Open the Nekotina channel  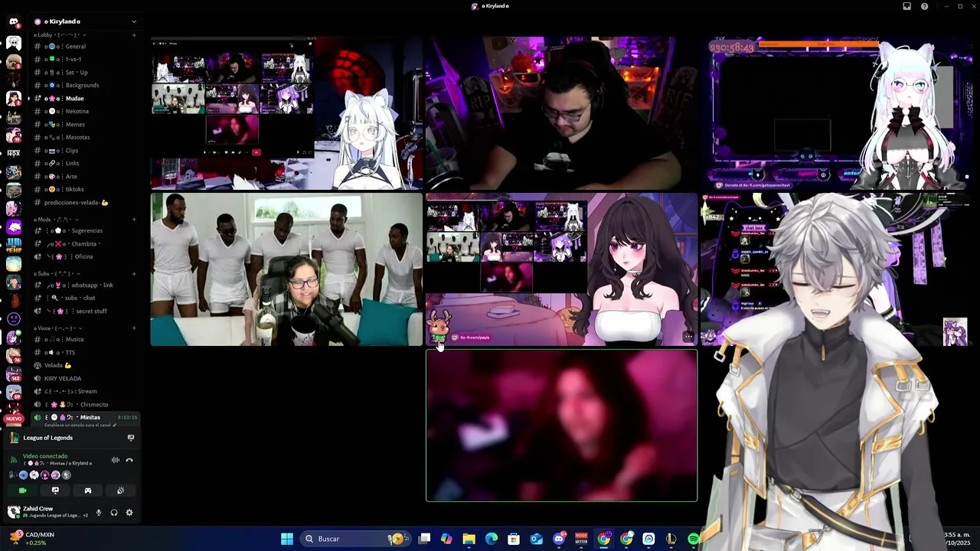(x=85, y=112)
